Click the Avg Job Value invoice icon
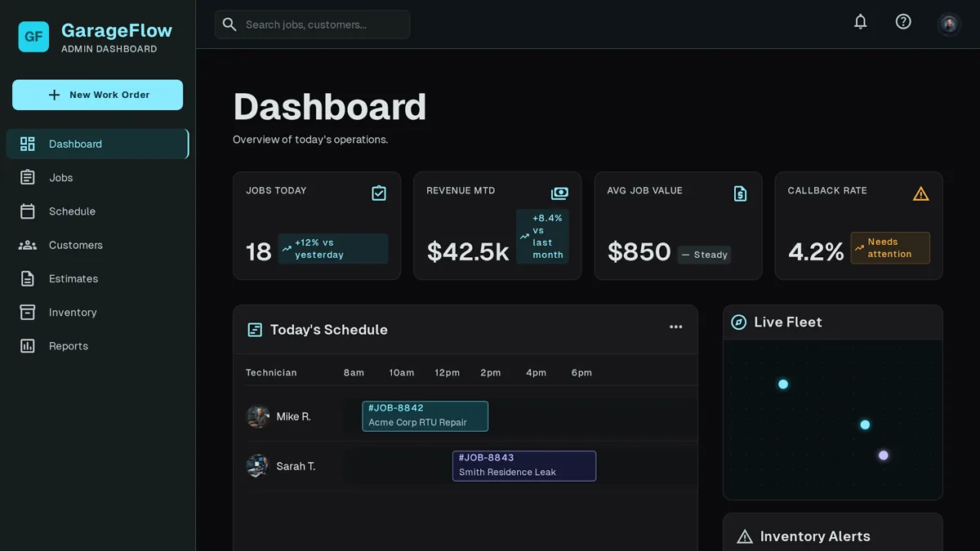This screenshot has width=980, height=551. pos(740,193)
